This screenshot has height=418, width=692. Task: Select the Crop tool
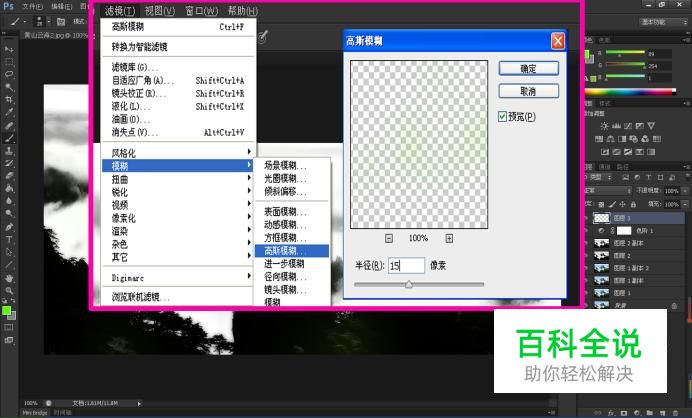(x=9, y=100)
